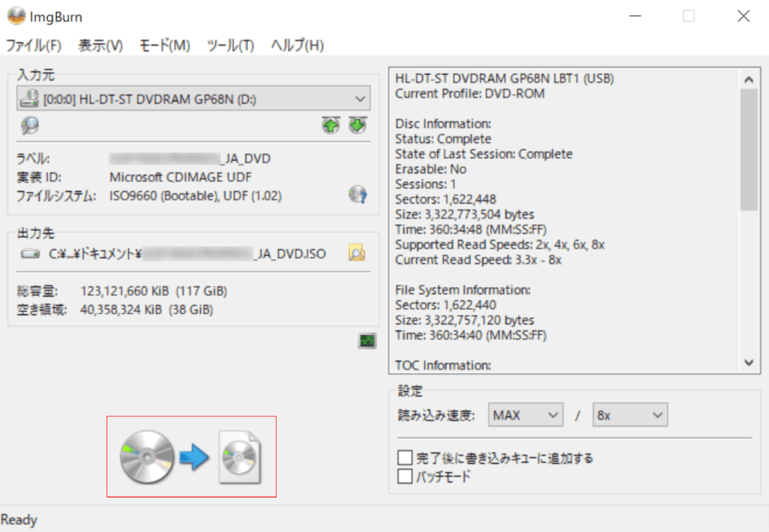This screenshot has height=532, width=769.
Task: Click the 'Current Read Speed: 3.3x - 8x' line
Action: click(x=478, y=260)
